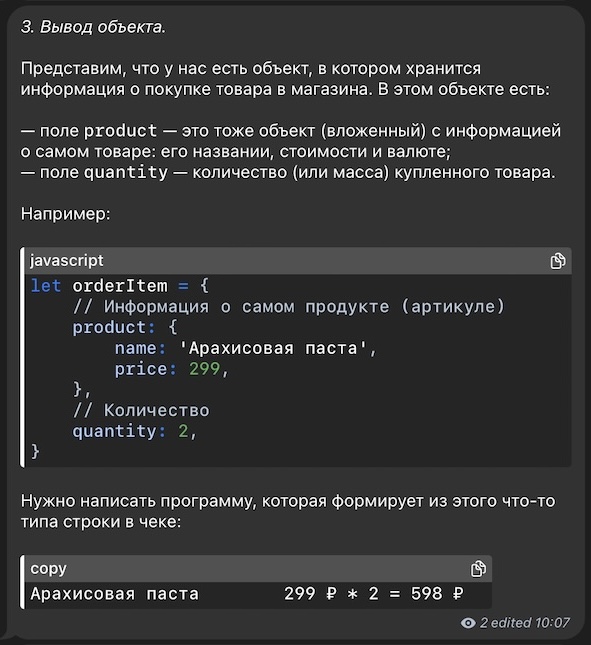Click the string 'Арахисовая паста' in code

tap(273, 348)
